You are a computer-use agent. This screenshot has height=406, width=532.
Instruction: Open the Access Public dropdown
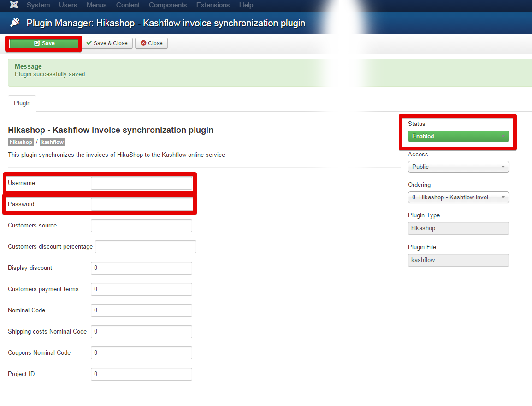458,167
